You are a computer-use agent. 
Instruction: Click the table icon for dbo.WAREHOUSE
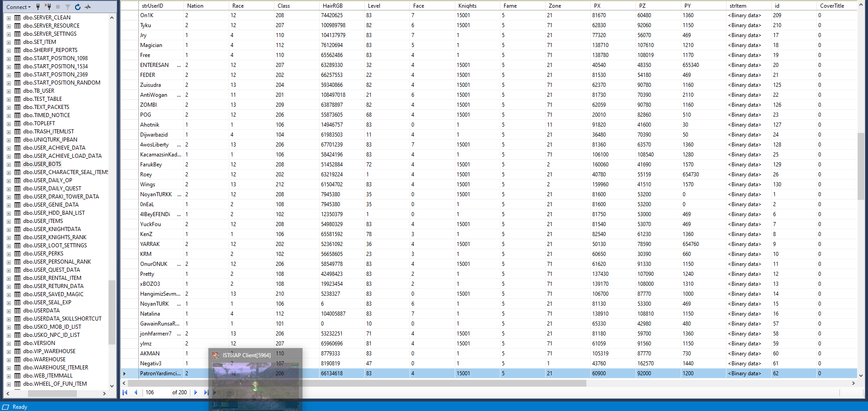pyautogui.click(x=18, y=359)
